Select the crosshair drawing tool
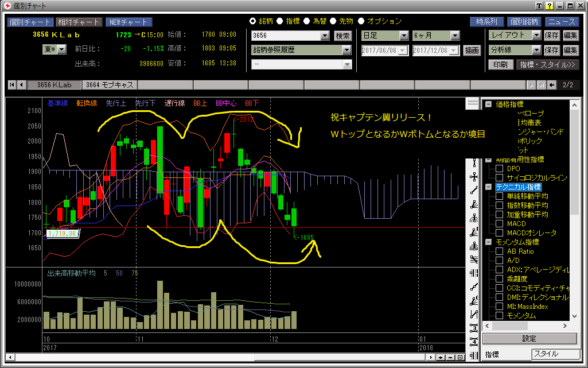The width and height of the screenshot is (588, 368). (x=474, y=177)
